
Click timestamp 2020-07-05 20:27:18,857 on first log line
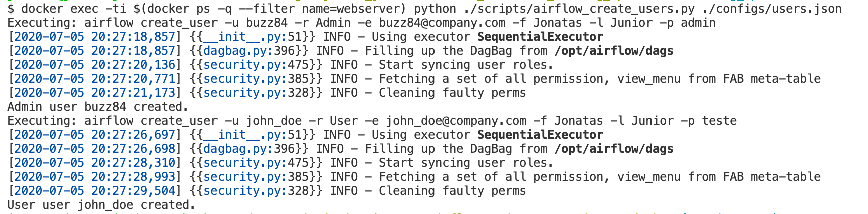95,37
